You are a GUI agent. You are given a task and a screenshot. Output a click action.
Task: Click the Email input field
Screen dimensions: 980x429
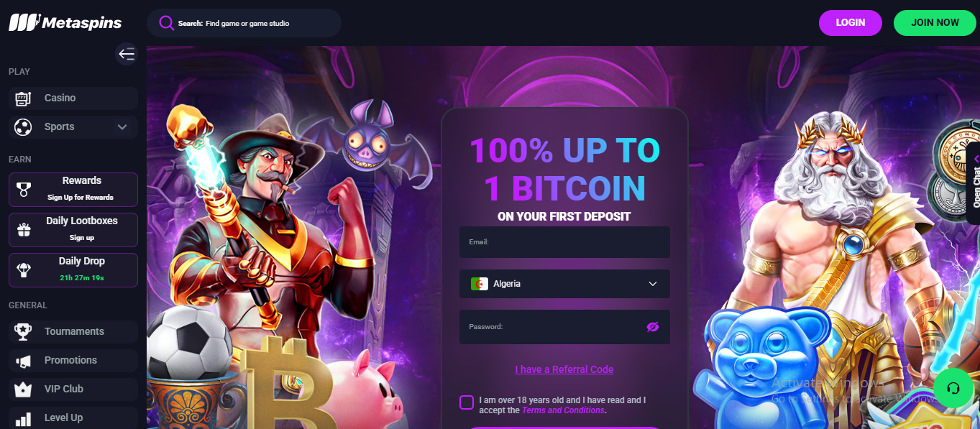point(564,242)
